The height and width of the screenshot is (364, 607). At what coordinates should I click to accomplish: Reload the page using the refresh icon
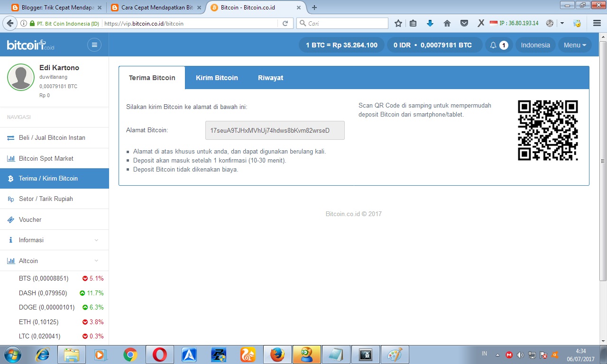285,23
